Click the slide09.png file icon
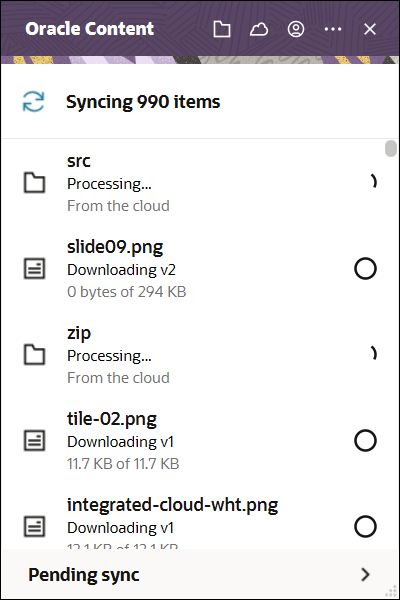 coord(34,269)
